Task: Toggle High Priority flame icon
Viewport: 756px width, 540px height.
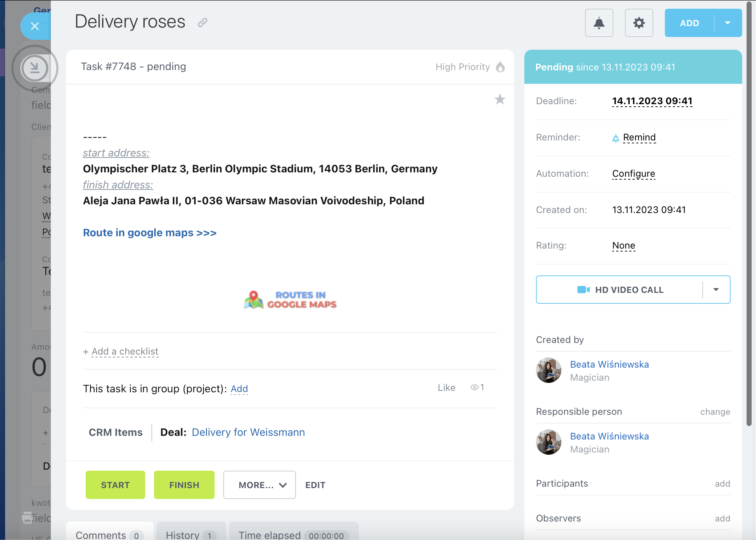Action: click(500, 67)
